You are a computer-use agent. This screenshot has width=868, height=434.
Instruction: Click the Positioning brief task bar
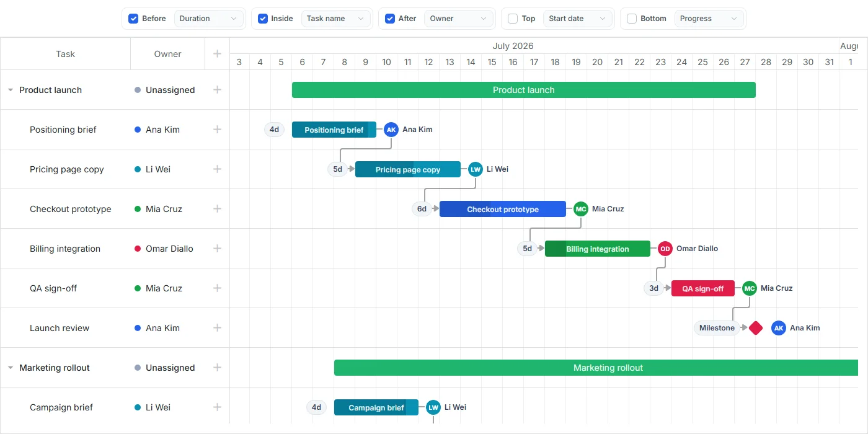[x=334, y=130]
